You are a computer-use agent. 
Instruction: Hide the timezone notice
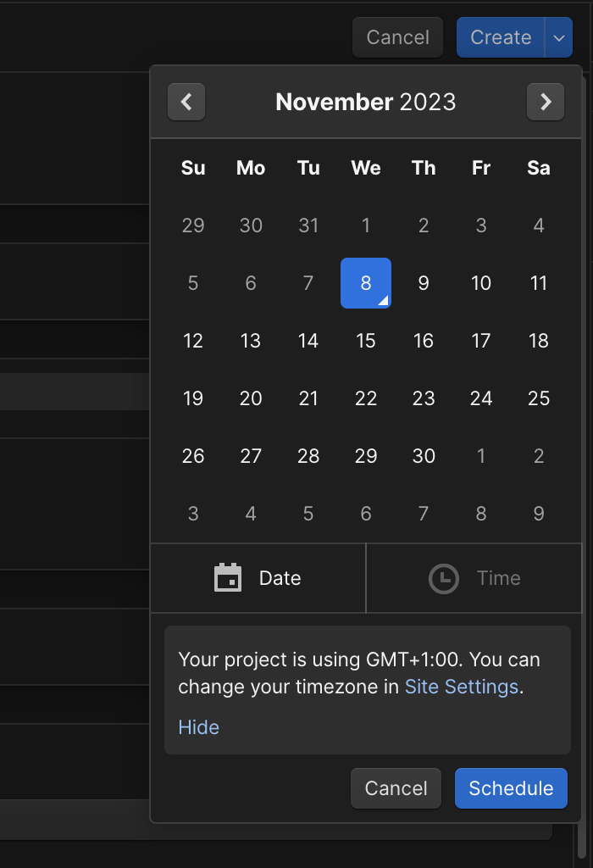(198, 727)
